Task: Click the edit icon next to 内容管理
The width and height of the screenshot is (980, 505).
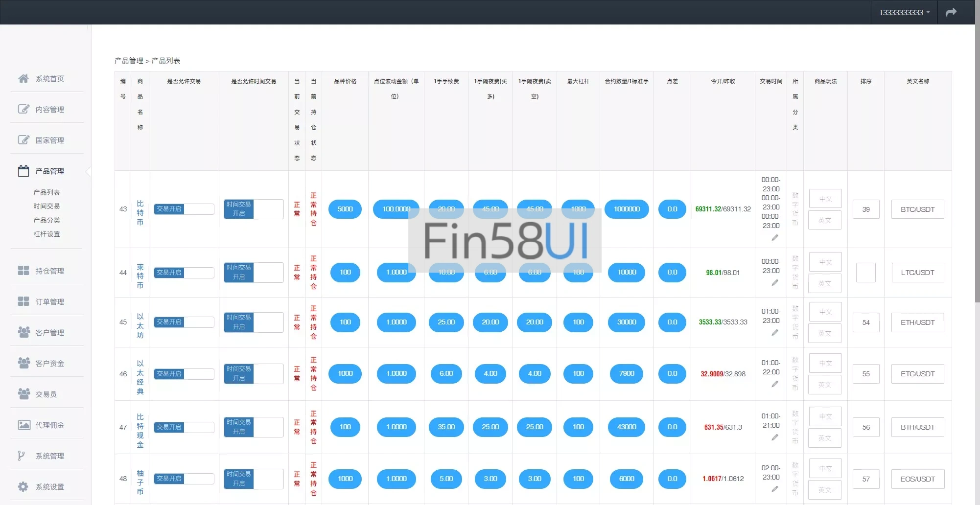Action: [x=23, y=109]
